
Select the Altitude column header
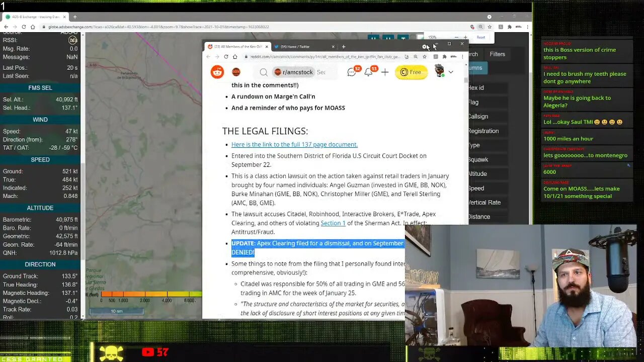(477, 173)
